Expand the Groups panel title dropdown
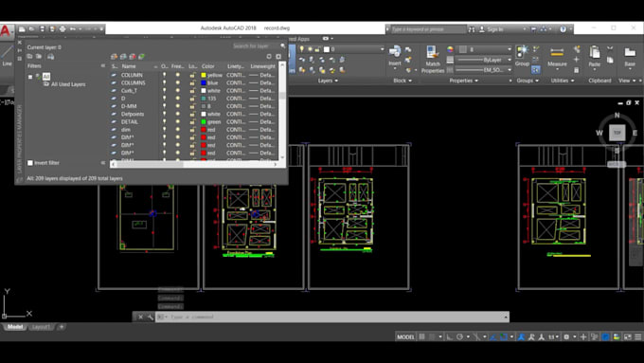 click(528, 81)
